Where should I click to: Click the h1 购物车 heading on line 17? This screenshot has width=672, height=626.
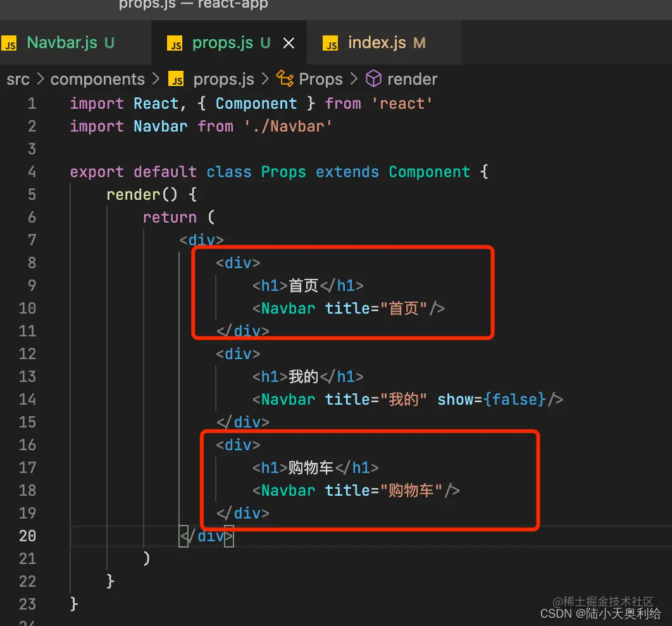pyautogui.click(x=315, y=467)
